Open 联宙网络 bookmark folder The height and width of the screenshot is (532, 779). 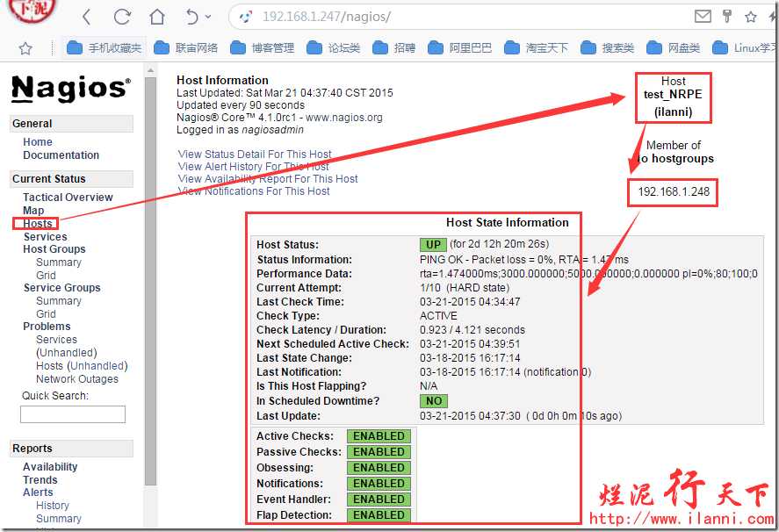pyautogui.click(x=186, y=47)
